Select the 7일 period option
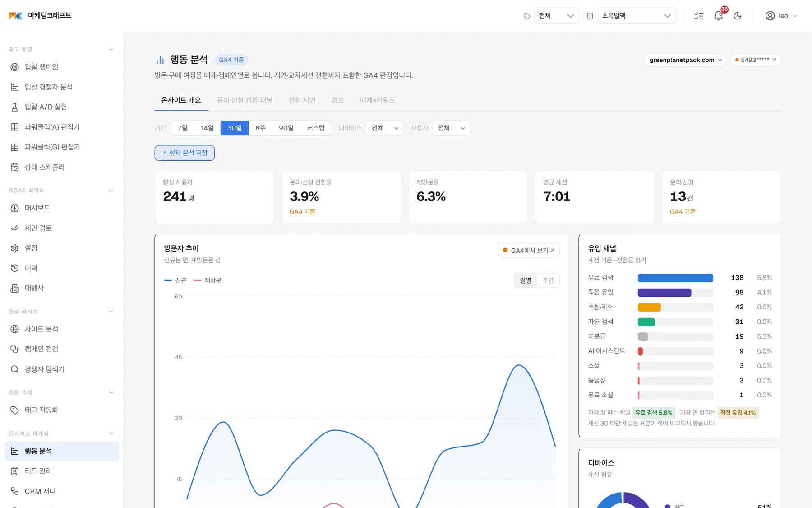This screenshot has width=812, height=508. tap(183, 128)
